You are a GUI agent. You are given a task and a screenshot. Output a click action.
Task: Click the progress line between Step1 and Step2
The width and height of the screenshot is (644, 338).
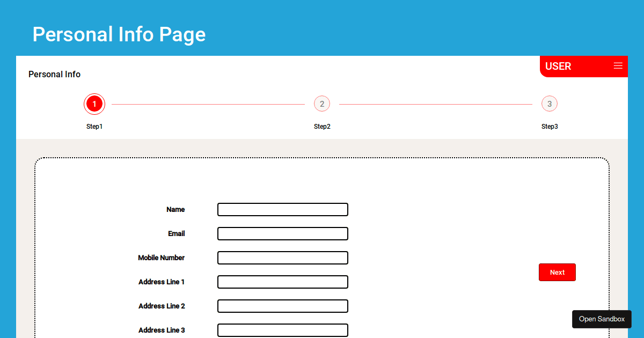click(209, 104)
